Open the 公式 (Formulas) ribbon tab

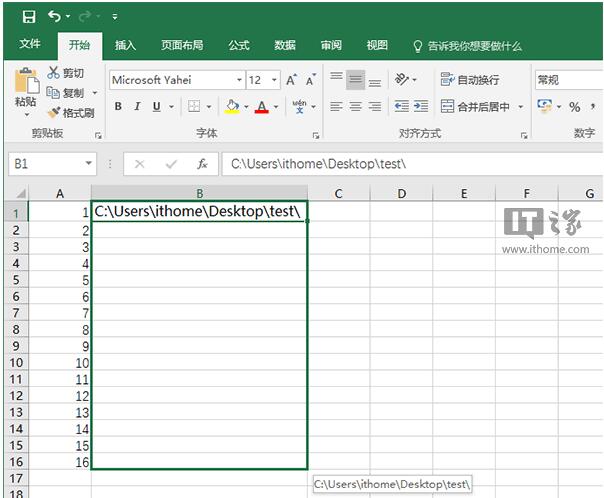coord(238,45)
